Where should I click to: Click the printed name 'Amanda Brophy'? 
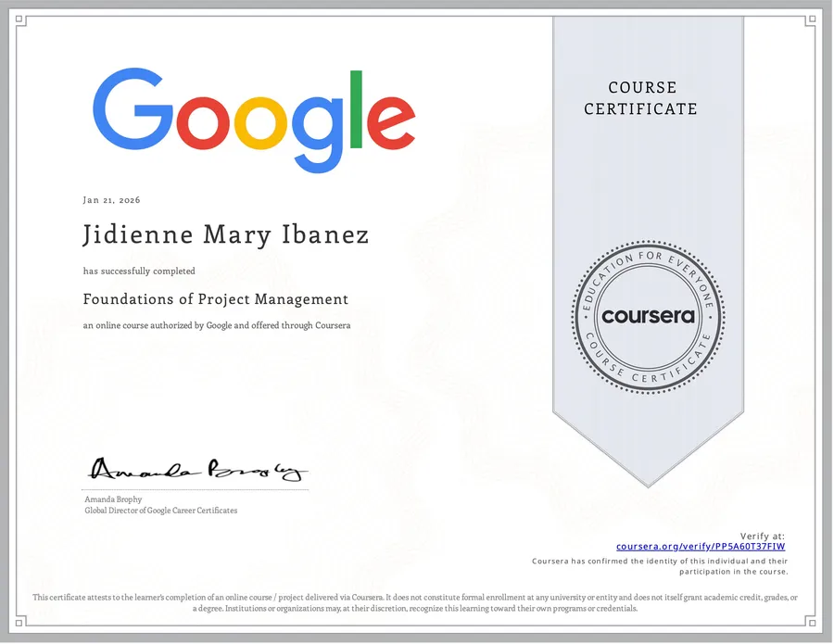113,499
